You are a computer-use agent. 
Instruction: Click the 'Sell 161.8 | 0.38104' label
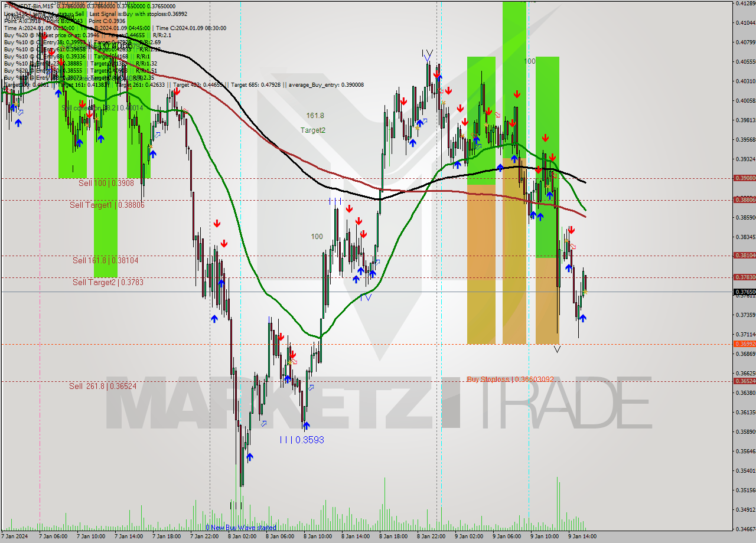[106, 260]
